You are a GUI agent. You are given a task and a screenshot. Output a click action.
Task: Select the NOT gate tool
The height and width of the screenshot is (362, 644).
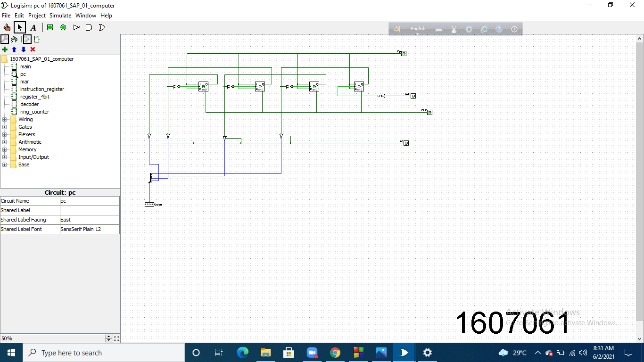76,27
